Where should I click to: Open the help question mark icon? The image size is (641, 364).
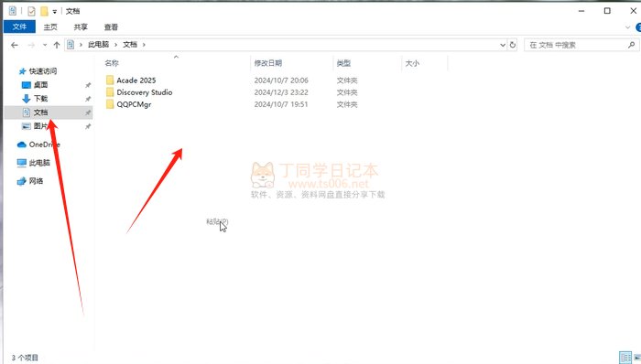[x=638, y=27]
